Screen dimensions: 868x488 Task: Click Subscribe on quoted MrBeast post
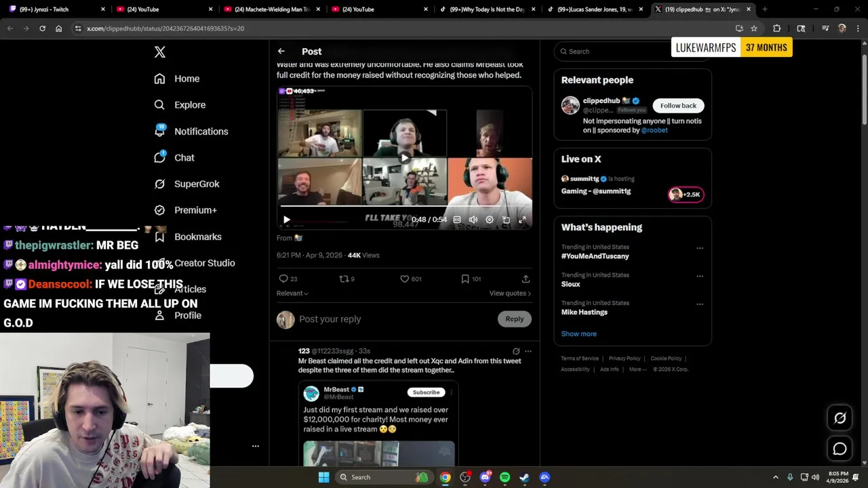click(427, 392)
